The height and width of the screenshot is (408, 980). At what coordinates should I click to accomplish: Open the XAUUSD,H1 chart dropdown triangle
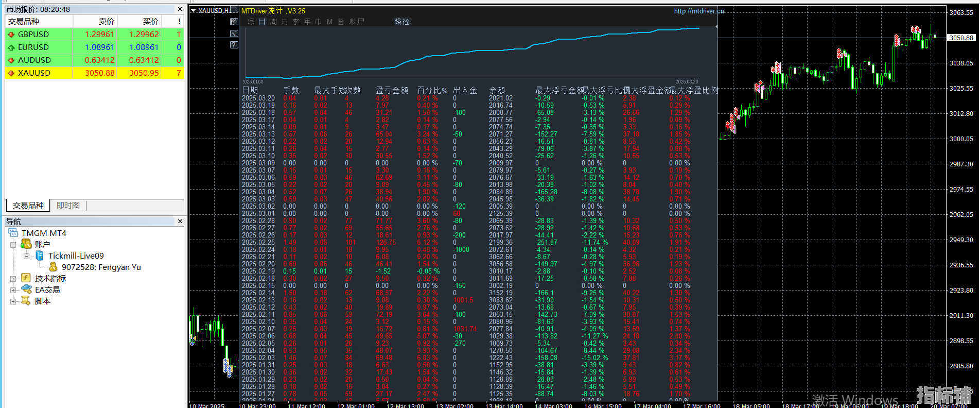[194, 10]
